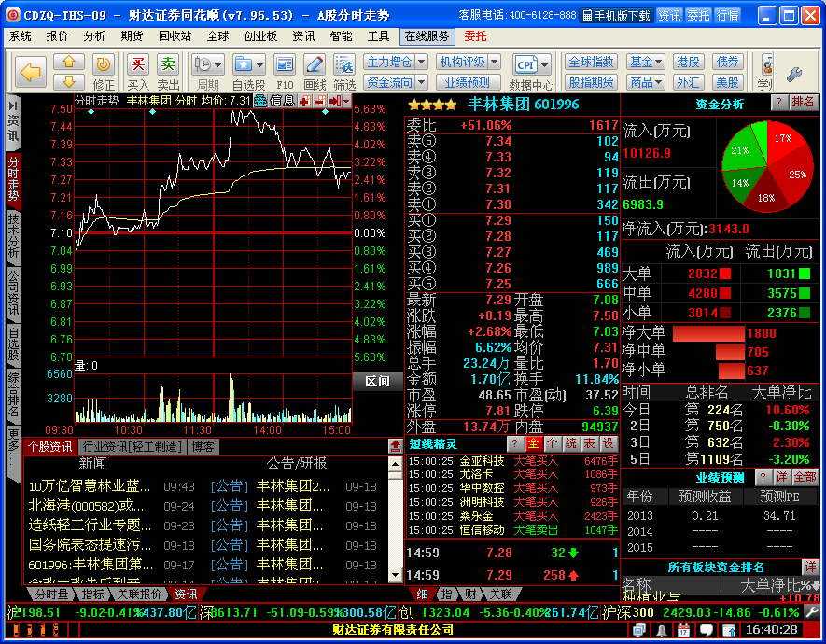Expand the 大单净比% sort arrow
826x644 pixels.
(x=816, y=584)
